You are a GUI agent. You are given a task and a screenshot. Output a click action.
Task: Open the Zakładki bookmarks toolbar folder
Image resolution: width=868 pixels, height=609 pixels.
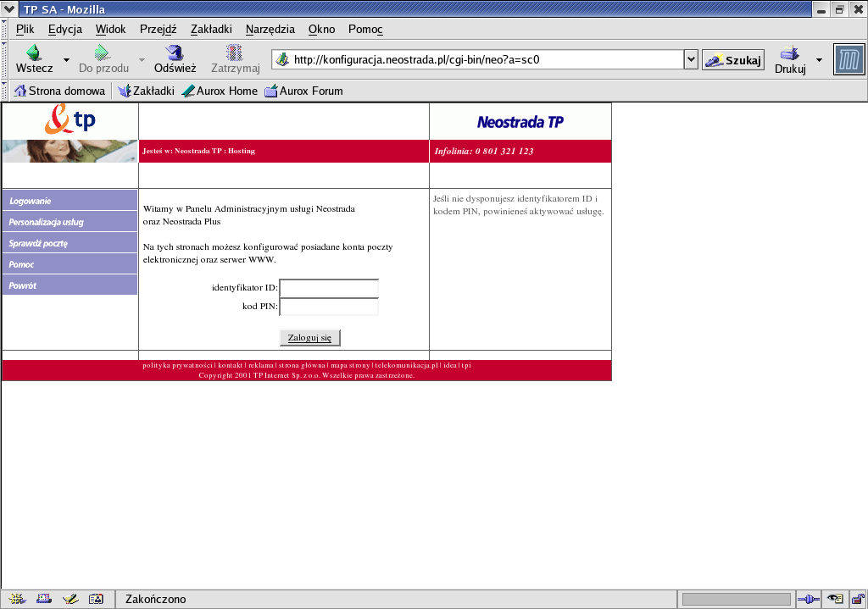[x=146, y=91]
